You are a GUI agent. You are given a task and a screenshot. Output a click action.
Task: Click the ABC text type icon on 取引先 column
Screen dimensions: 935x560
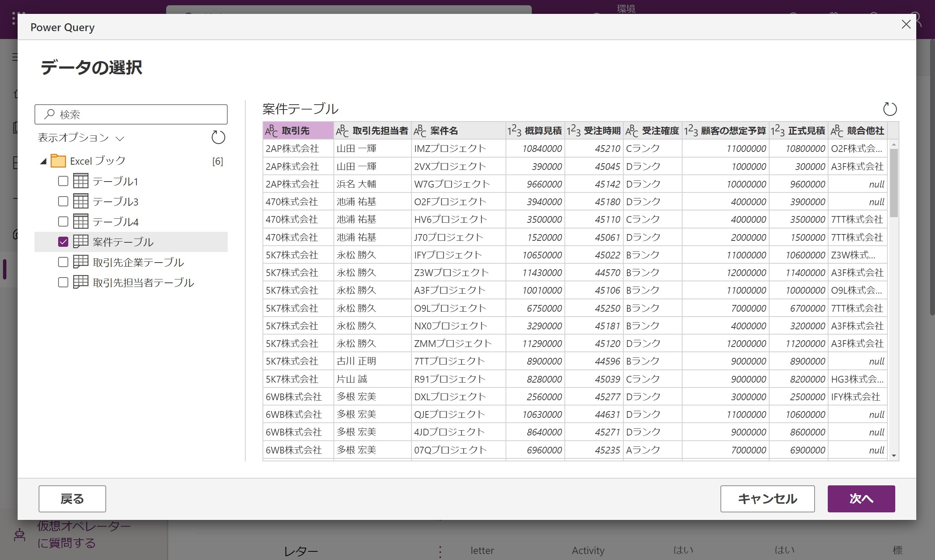coord(271,130)
